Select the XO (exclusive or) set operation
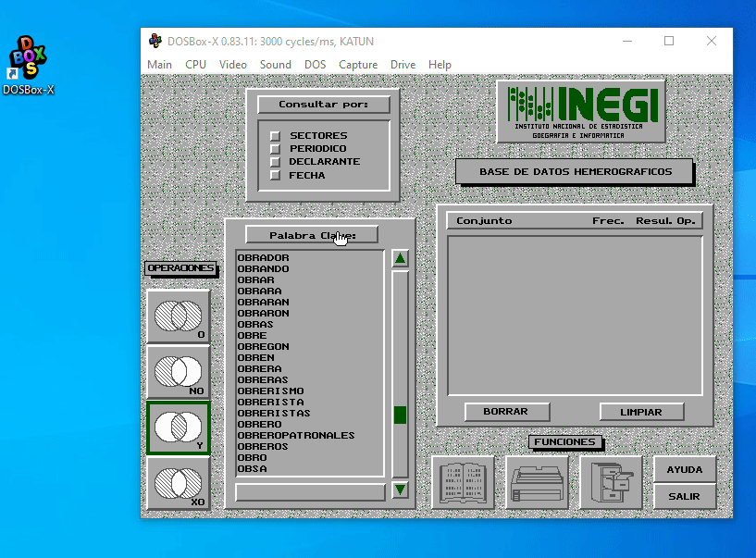The height and width of the screenshot is (558, 756). click(x=179, y=483)
